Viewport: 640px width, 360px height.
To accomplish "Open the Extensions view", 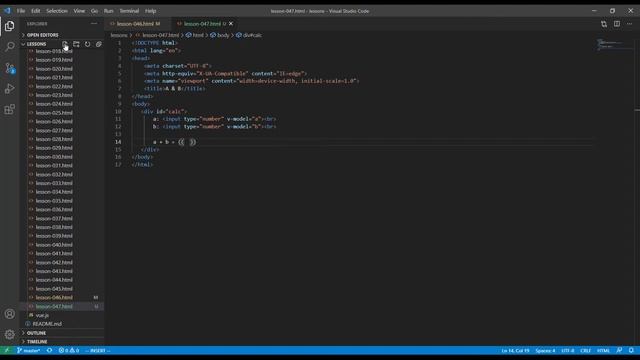I will [x=9, y=109].
